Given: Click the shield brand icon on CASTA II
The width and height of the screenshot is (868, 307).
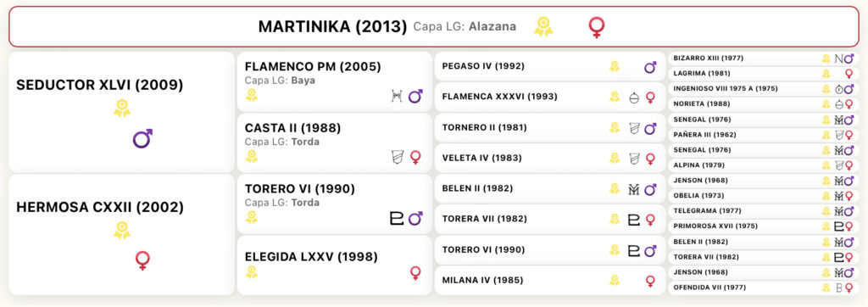Looking at the screenshot, I should coord(397,158).
